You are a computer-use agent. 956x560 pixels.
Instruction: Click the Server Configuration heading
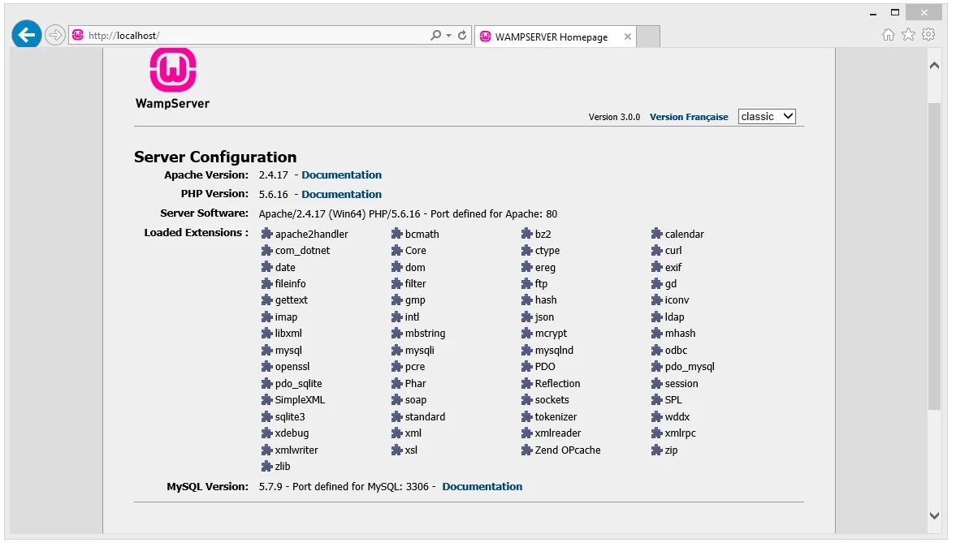(x=215, y=157)
